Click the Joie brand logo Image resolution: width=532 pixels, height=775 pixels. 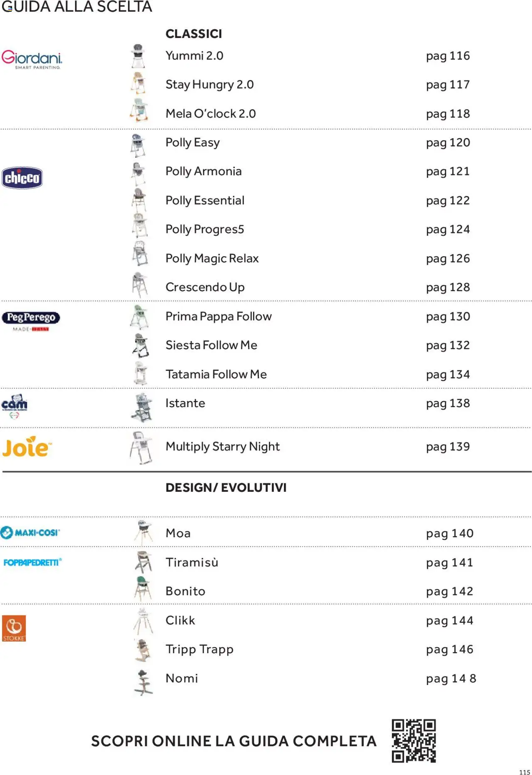click(x=27, y=447)
